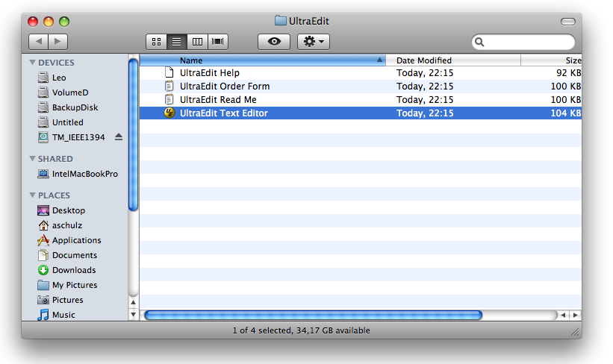This screenshot has width=613, height=364.
Task: Open the Action gear dropdown menu
Action: coord(314,42)
